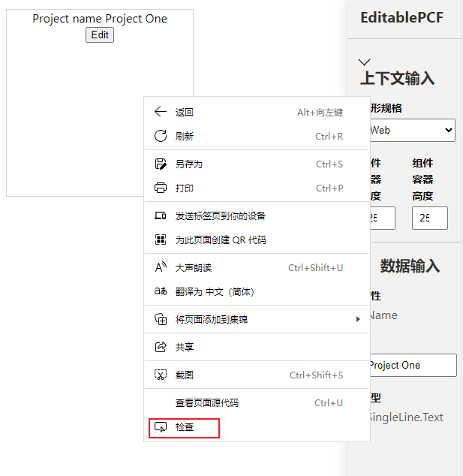Screen dimensions: 463x476
Task: Select 刷新 menu entry
Action: click(257, 137)
